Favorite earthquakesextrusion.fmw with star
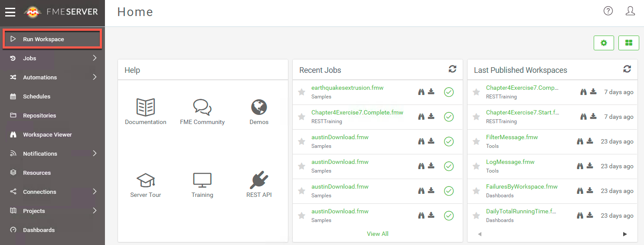 click(x=301, y=92)
